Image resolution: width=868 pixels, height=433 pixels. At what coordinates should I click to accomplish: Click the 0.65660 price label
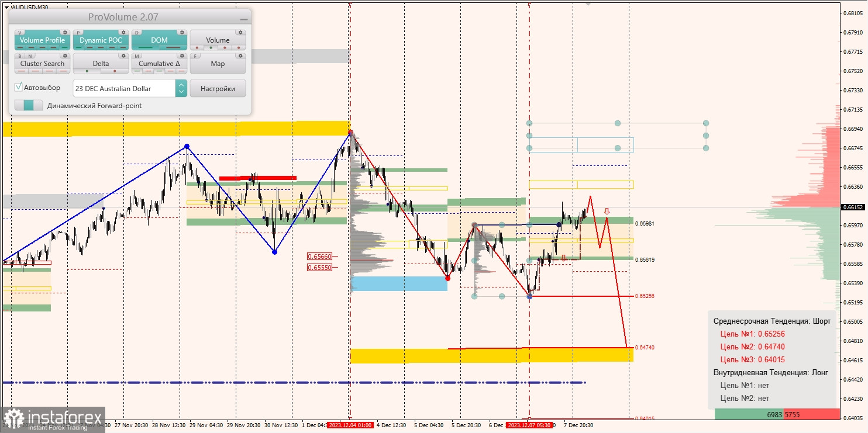319,257
